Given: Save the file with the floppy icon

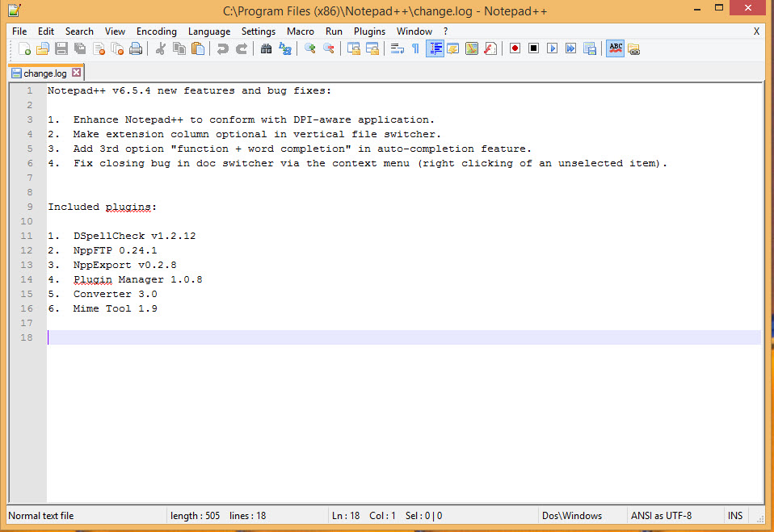Looking at the screenshot, I should tap(61, 48).
